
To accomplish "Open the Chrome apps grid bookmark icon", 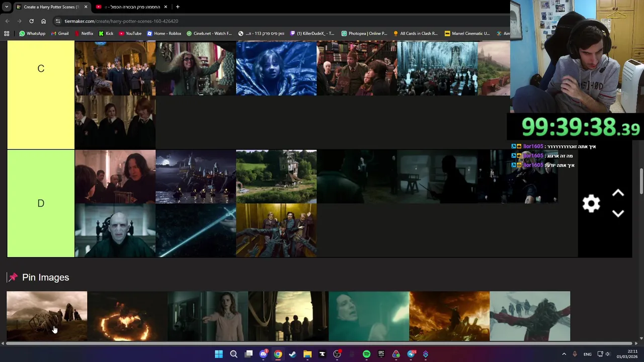I will (x=7, y=34).
